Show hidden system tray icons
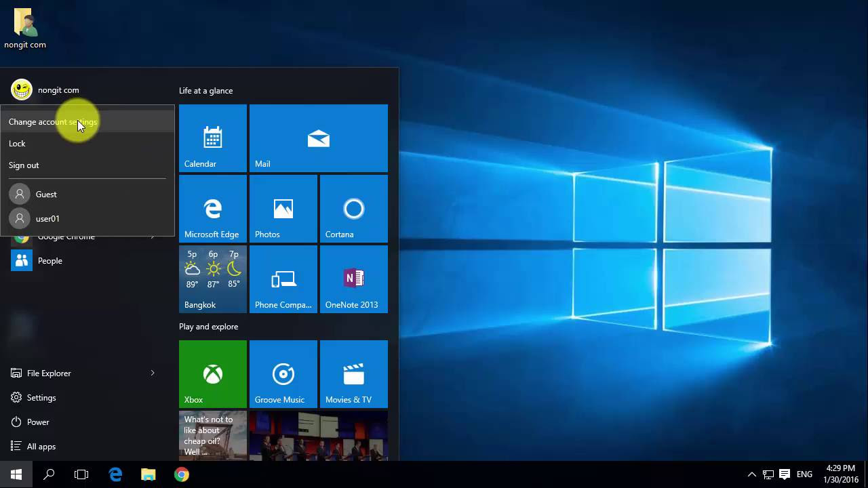Screen dimensions: 868x488 tap(751, 474)
